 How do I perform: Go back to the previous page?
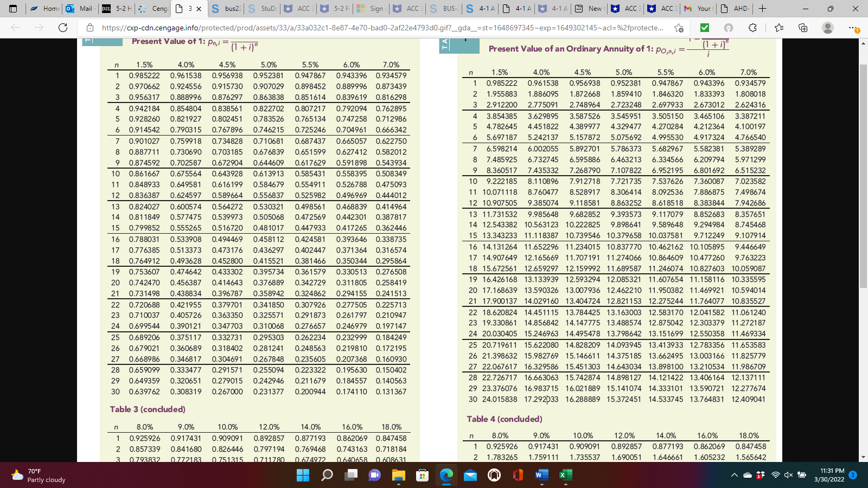click(x=15, y=28)
